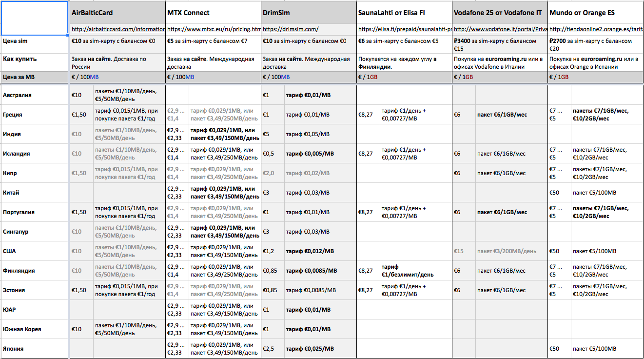The width and height of the screenshot is (644, 359).
Task: Select the Индия row label
Action: click(x=34, y=134)
